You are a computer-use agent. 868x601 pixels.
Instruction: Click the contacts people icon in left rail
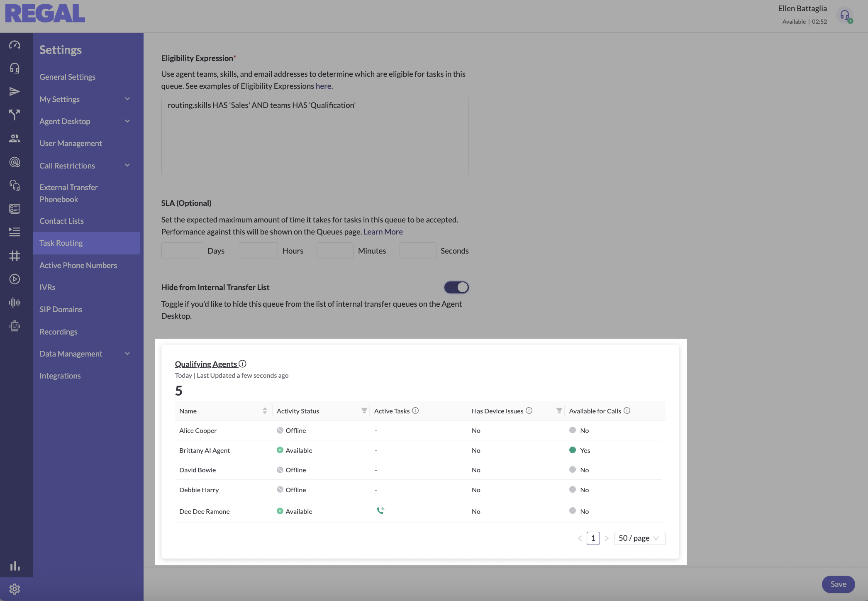(x=15, y=139)
